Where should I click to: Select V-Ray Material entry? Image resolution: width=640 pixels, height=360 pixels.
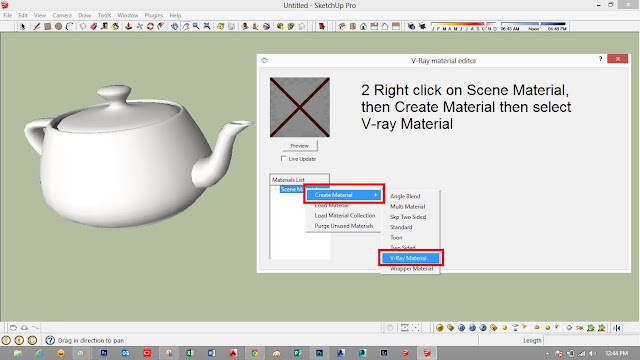[x=411, y=258]
